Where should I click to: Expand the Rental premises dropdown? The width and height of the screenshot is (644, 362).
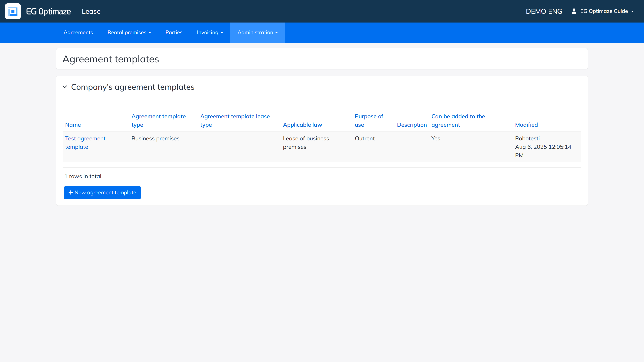point(129,32)
